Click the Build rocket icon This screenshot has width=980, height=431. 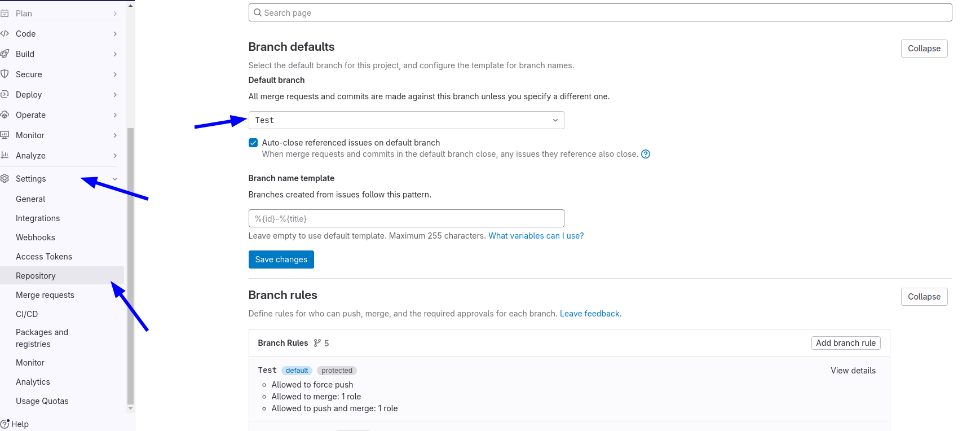click(x=5, y=54)
